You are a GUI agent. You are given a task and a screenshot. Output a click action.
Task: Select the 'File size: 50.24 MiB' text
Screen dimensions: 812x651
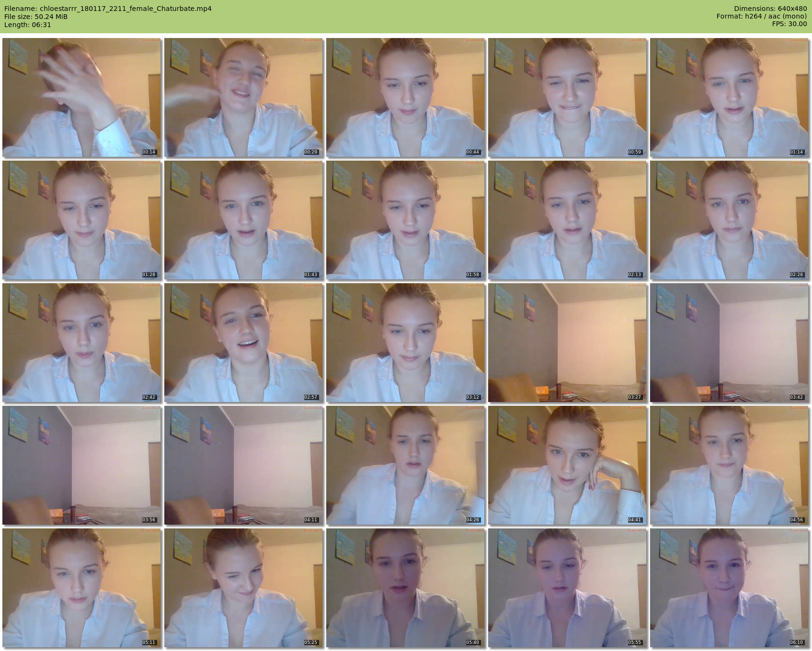[36, 17]
